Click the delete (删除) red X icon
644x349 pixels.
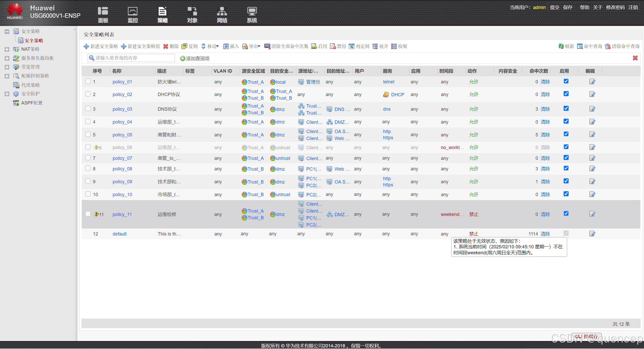166,46
